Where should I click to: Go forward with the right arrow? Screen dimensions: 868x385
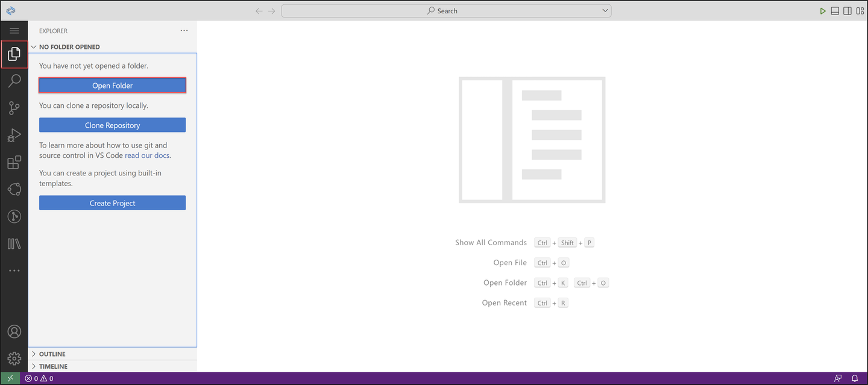[272, 11]
